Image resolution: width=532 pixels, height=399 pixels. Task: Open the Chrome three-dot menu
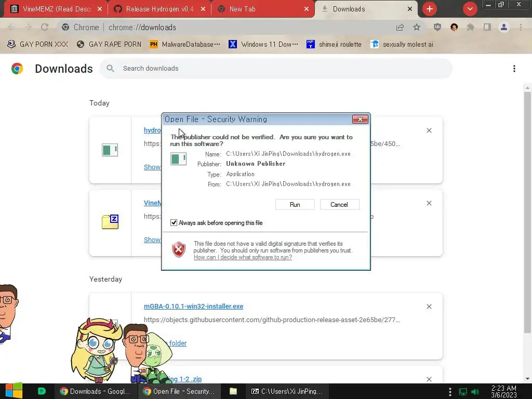point(521,27)
